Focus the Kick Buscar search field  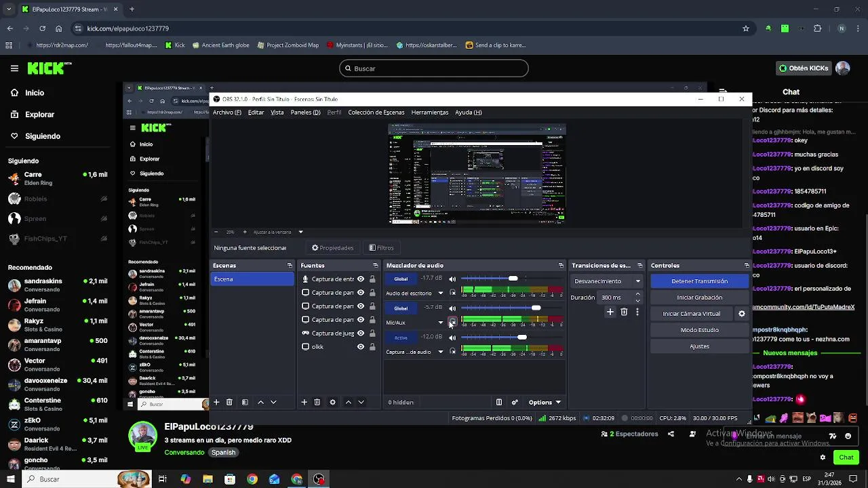[x=434, y=68]
